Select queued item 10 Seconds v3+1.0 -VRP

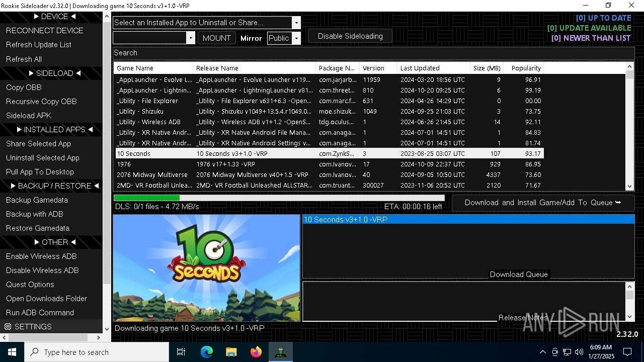pyautogui.click(x=468, y=220)
